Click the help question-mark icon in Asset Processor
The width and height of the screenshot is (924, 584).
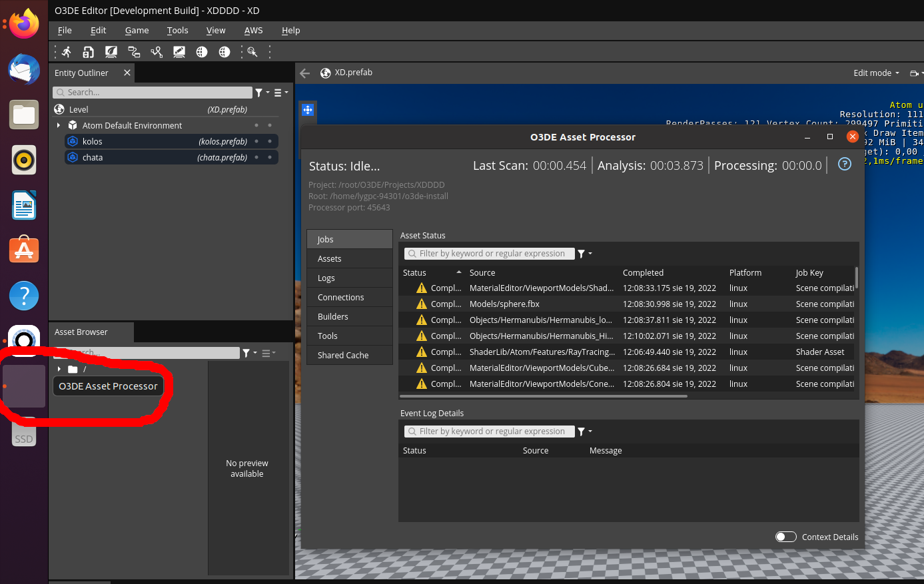[844, 164]
